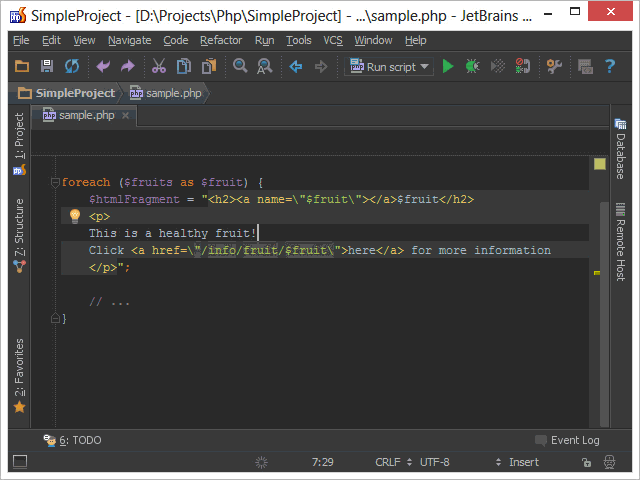Open the Run script configuration dropdown
The width and height of the screenshot is (640, 480).
390,67
